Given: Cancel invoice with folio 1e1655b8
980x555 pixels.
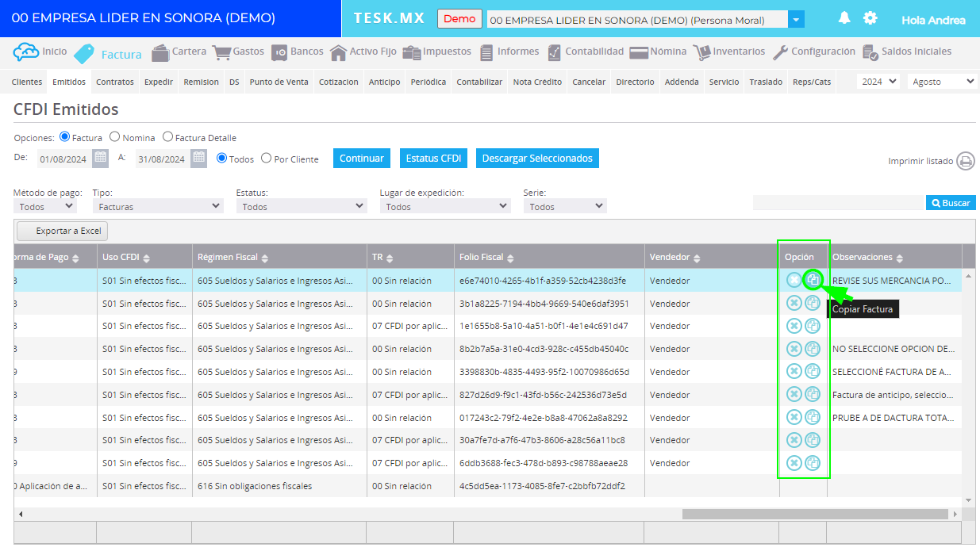Looking at the screenshot, I should (x=794, y=325).
